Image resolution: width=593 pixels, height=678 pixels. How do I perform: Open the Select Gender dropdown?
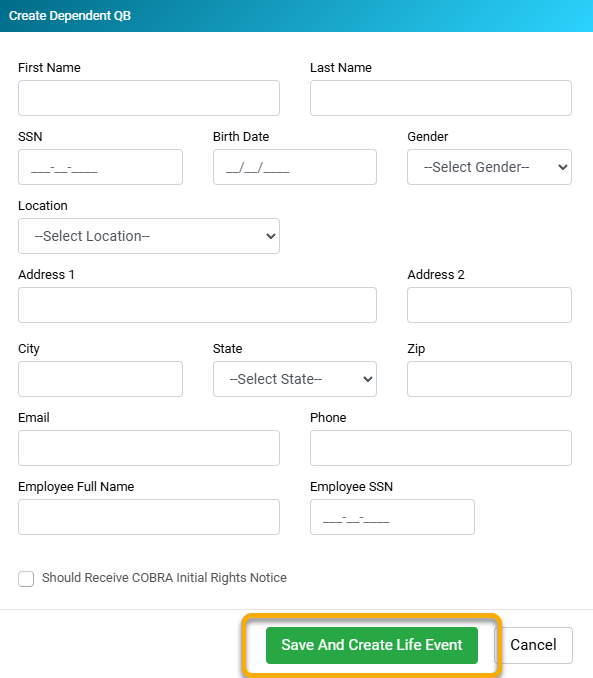489,167
